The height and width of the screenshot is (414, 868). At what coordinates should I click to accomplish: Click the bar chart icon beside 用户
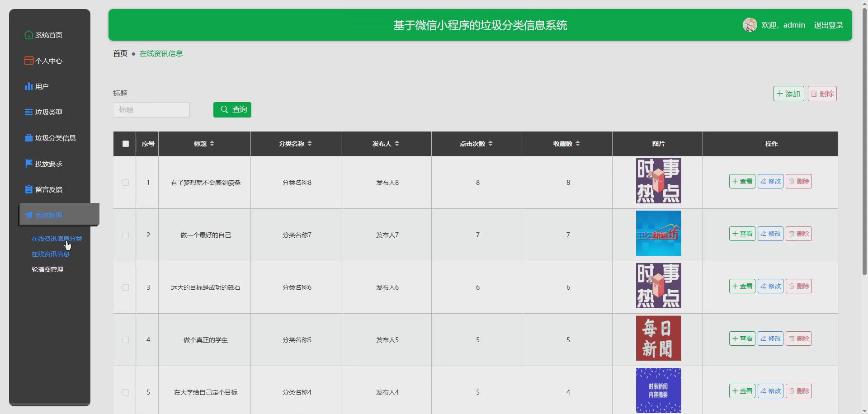tap(28, 86)
